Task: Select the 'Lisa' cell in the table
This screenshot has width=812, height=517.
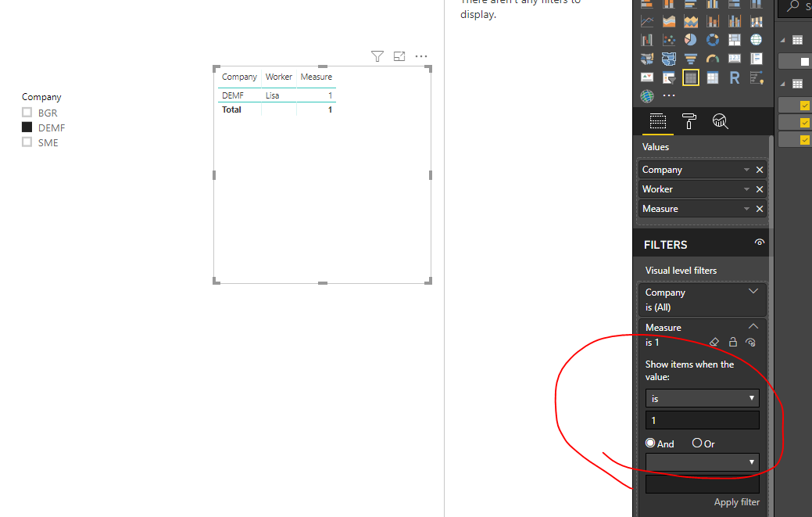Action: 273,95
